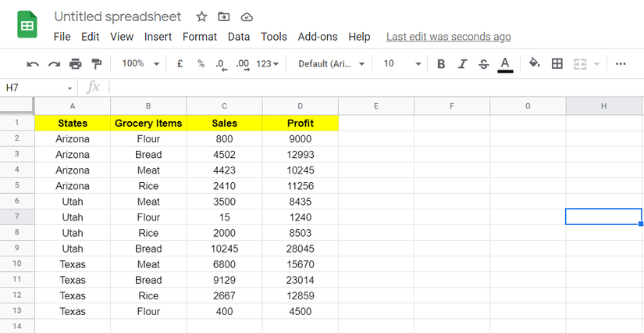
Task: Open the Fill color picker
Action: 535,63
